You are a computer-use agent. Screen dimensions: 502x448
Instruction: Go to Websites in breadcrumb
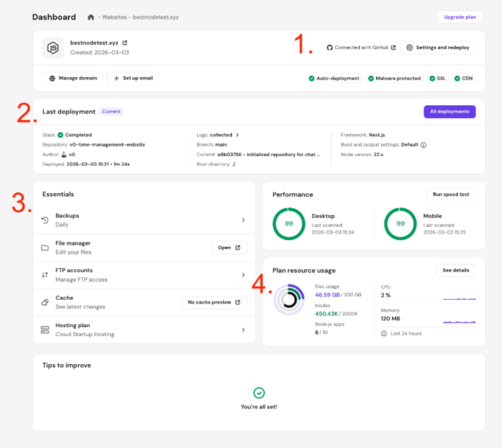115,16
